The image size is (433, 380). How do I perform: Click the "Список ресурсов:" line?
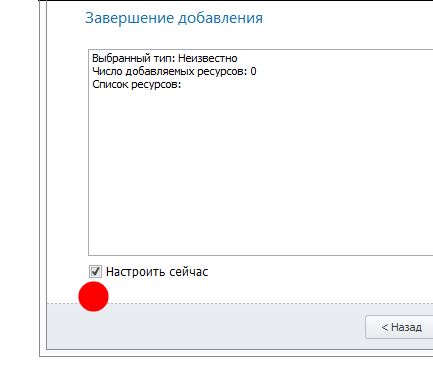(137, 84)
